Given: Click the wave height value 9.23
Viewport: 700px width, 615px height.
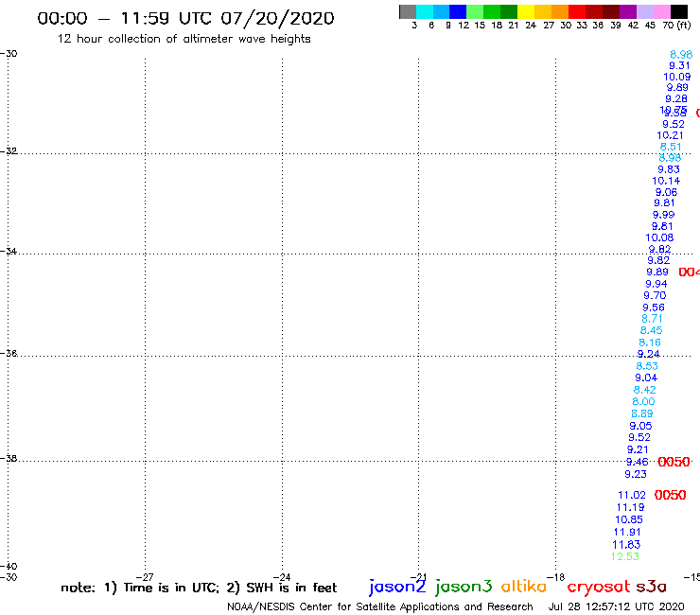Looking at the screenshot, I should (x=636, y=474).
